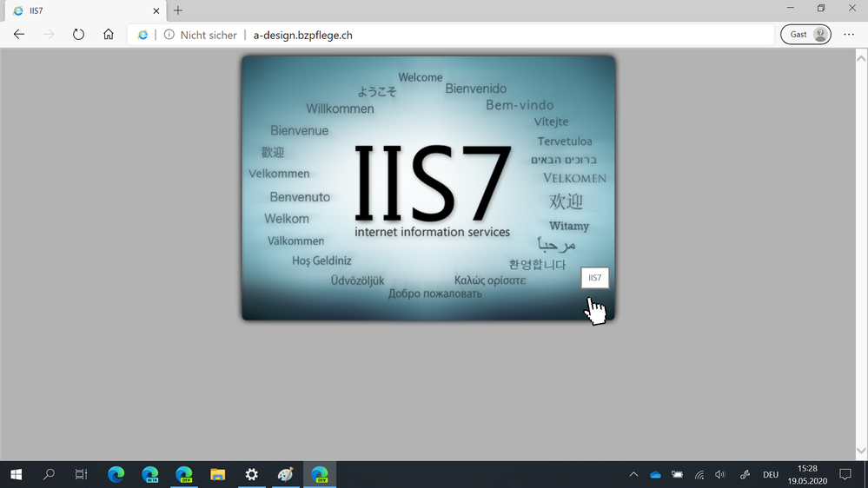
Task: Open the volume speaker tray icon
Action: (x=720, y=474)
